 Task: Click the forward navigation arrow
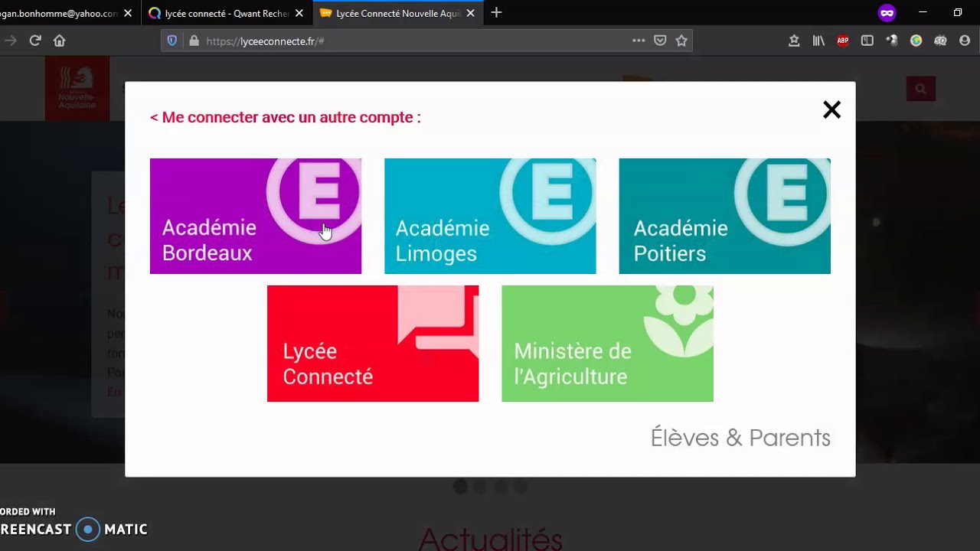(x=10, y=41)
